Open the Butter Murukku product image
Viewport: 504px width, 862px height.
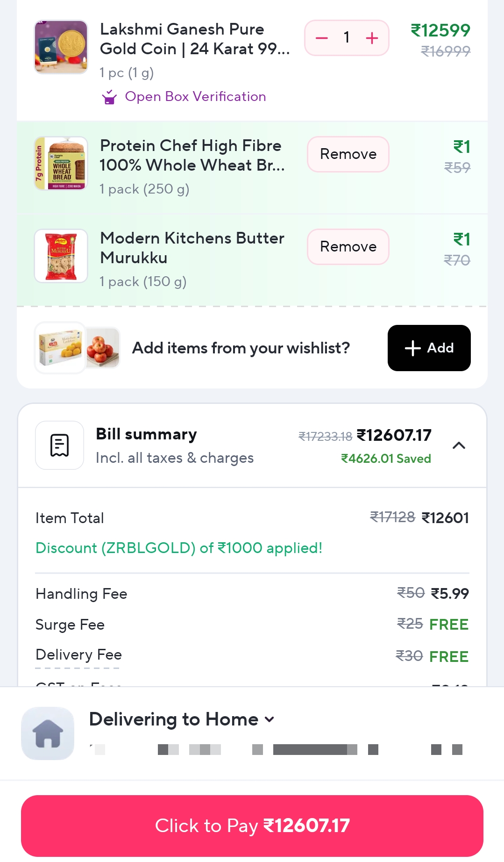click(x=61, y=256)
